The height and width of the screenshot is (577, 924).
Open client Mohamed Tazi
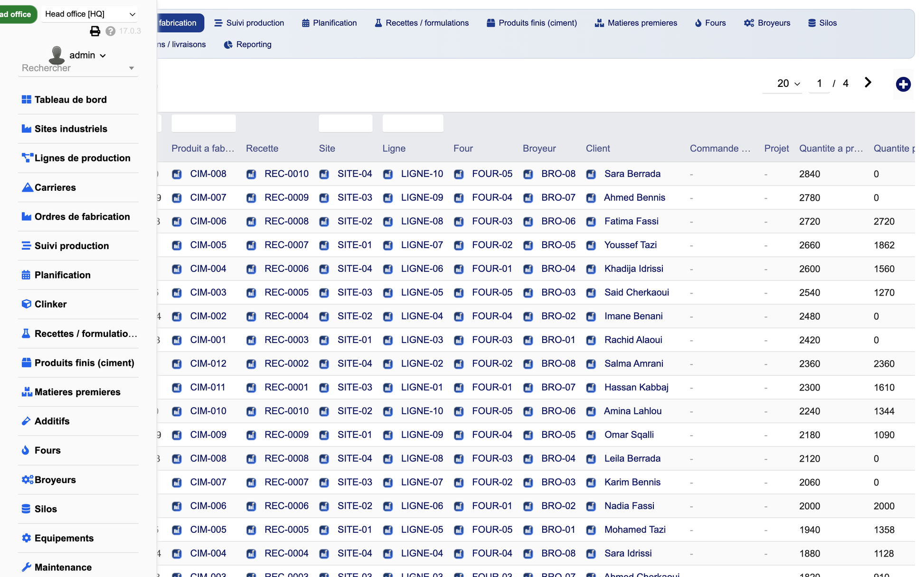pyautogui.click(x=635, y=530)
